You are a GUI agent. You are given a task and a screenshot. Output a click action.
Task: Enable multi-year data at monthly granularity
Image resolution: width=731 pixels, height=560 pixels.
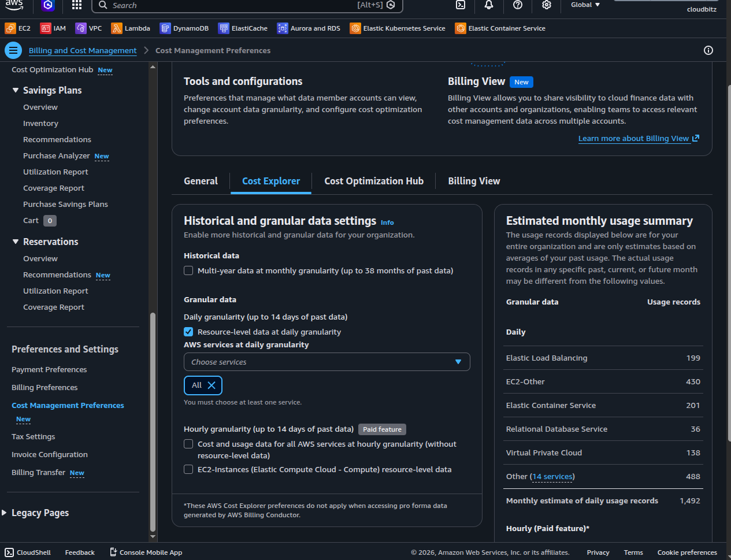pyautogui.click(x=188, y=270)
